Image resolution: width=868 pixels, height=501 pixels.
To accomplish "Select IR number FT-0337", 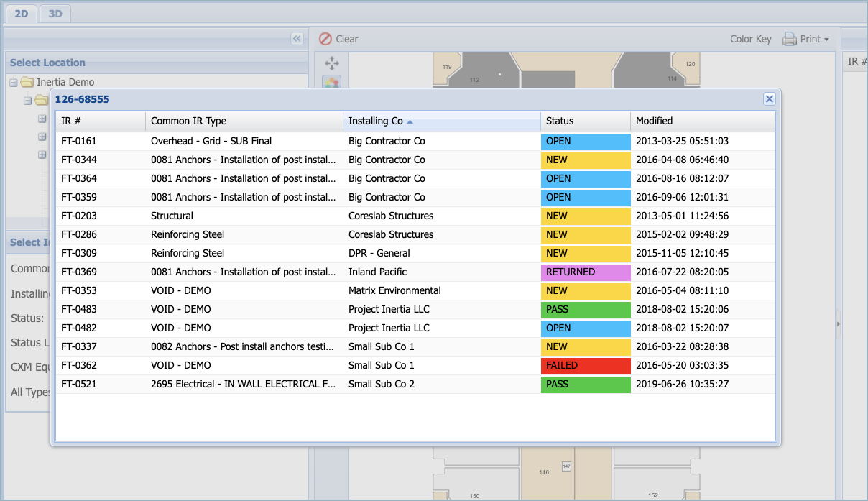I will click(x=79, y=346).
